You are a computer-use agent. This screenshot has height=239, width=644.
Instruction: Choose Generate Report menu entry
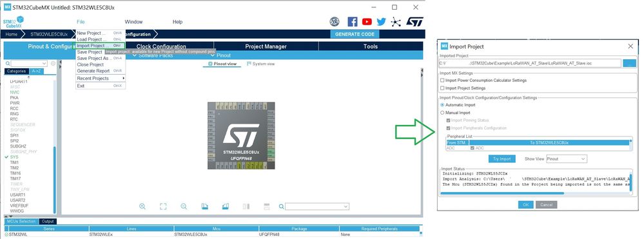click(x=101, y=71)
